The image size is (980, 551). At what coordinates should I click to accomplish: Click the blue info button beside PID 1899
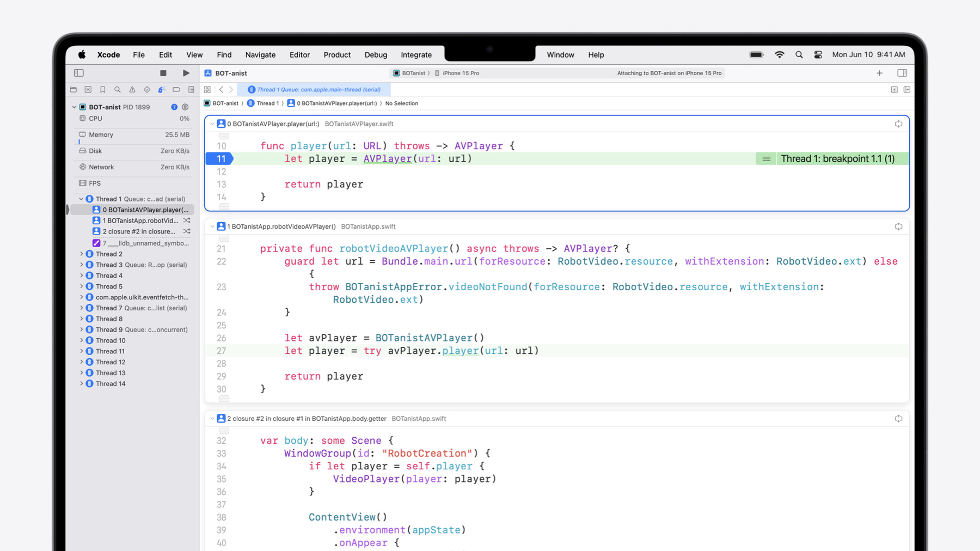click(174, 107)
